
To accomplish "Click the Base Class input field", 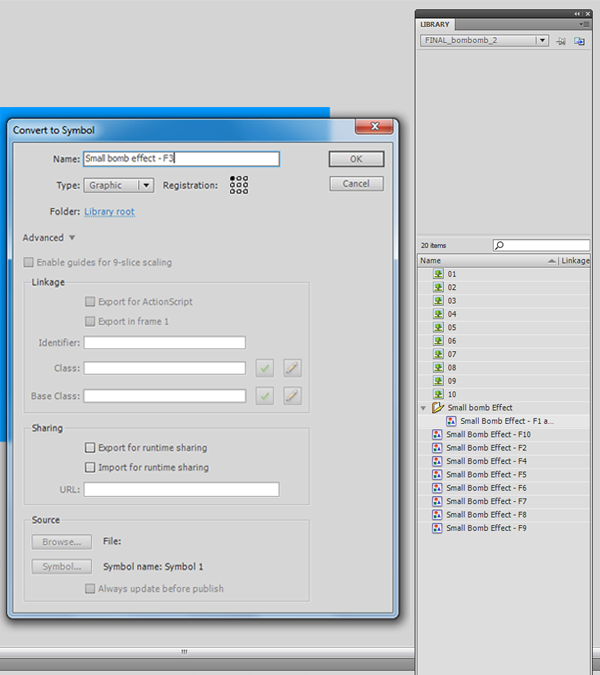I will (165, 396).
